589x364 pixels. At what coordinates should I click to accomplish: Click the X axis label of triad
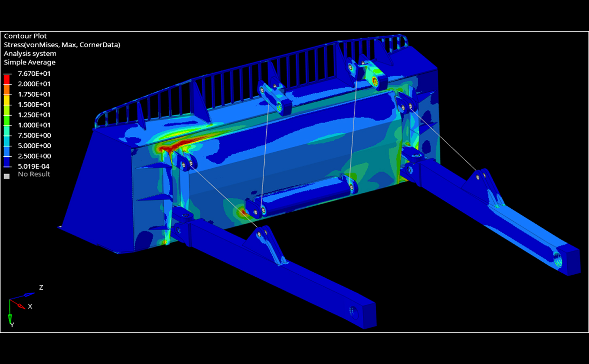pyautogui.click(x=30, y=307)
